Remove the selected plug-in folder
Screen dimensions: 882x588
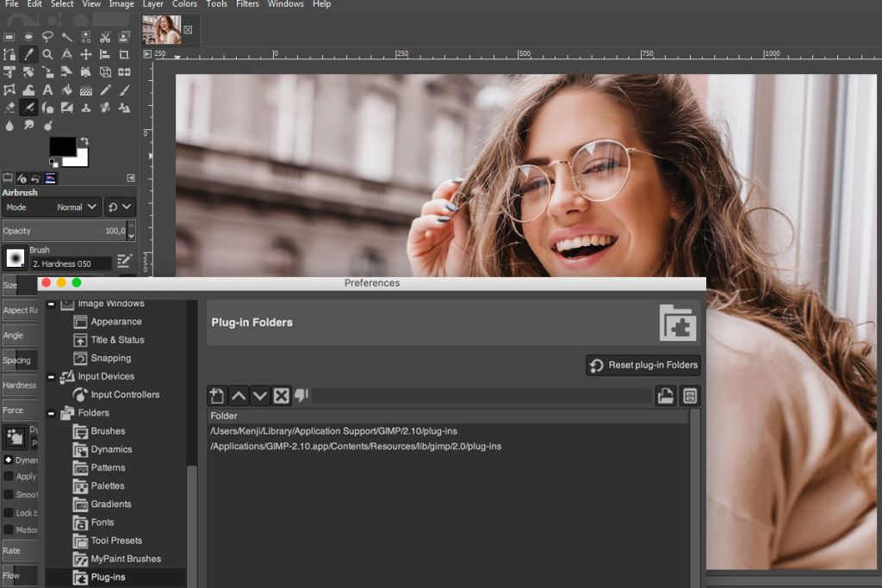pos(281,395)
